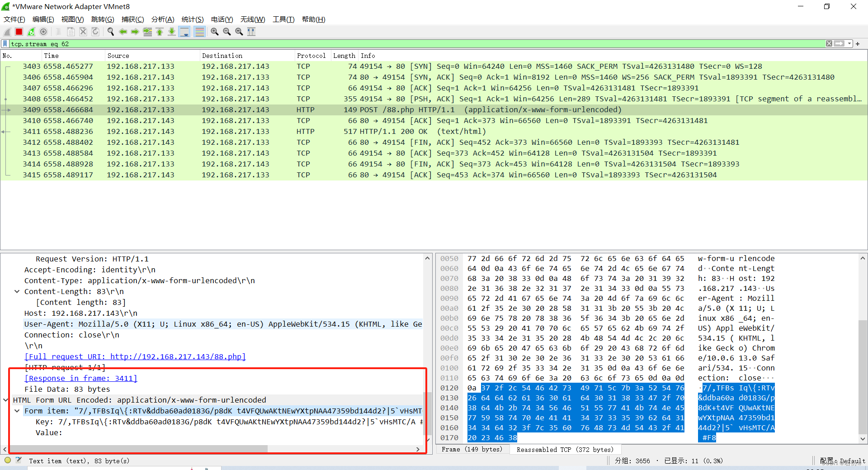Collapse the Content-Length tree node
Image resolution: width=868 pixels, height=470 pixels.
tap(17, 291)
